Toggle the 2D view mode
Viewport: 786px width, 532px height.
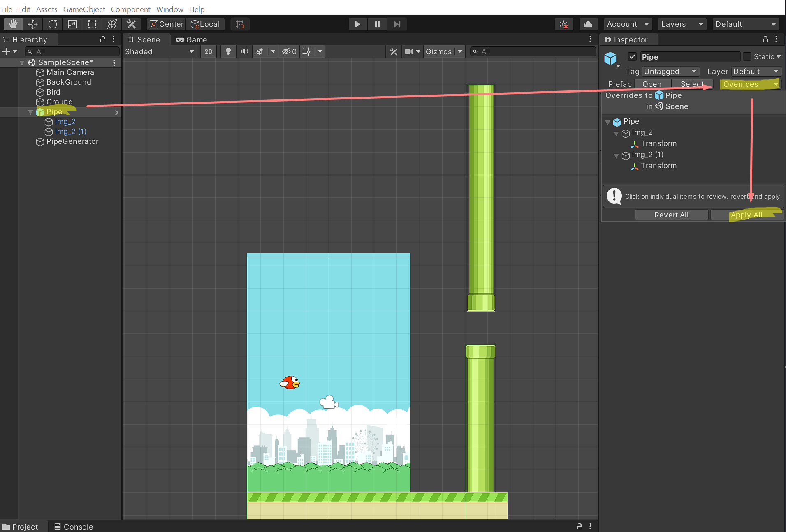(x=209, y=51)
